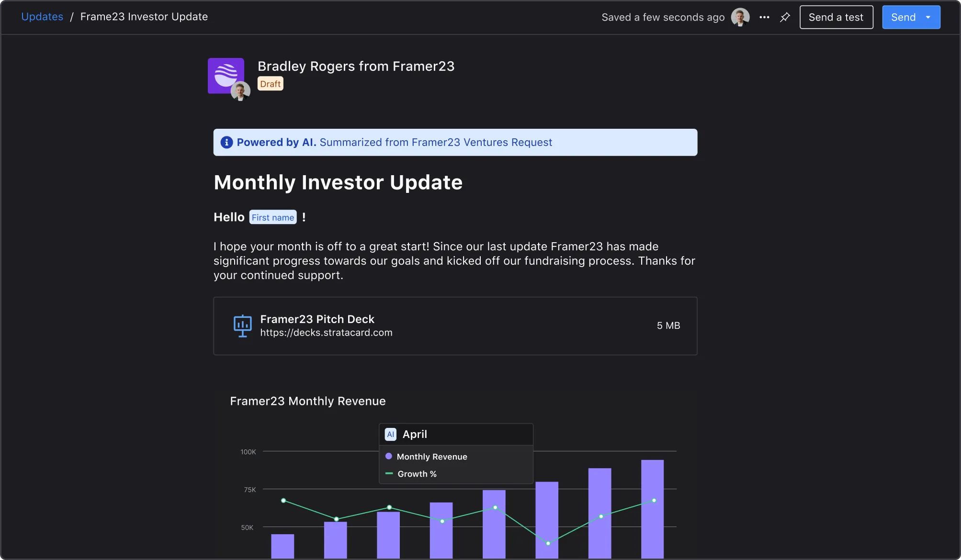This screenshot has width=961, height=560.
Task: Expand the Send button dropdown arrow
Action: [928, 17]
